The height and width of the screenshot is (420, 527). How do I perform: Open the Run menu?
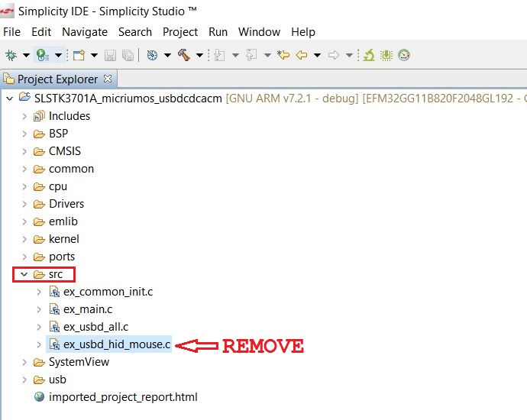(218, 32)
